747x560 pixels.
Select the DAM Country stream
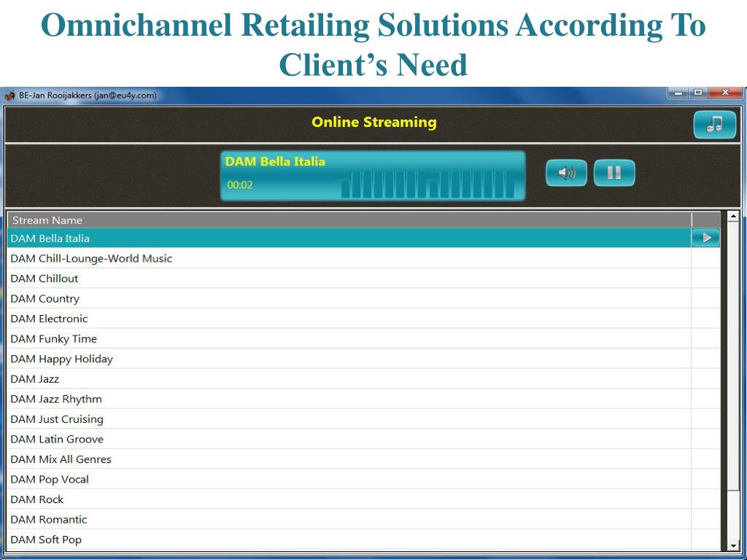(x=349, y=298)
